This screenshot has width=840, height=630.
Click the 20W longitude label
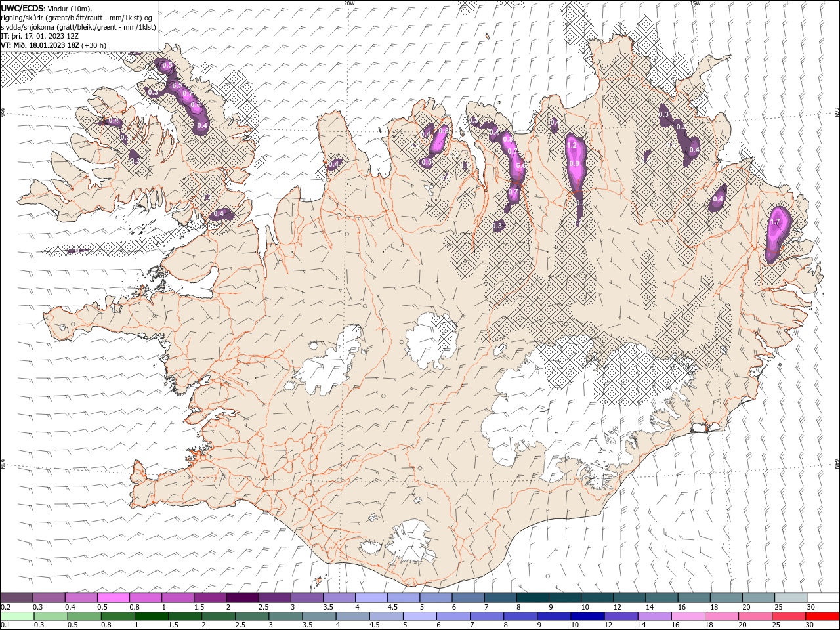(x=349, y=3)
